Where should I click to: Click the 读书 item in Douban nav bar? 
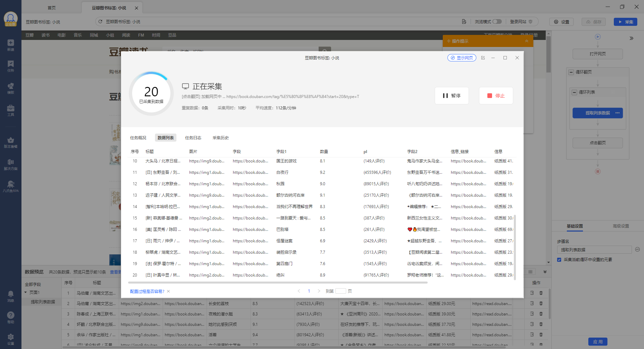point(46,35)
